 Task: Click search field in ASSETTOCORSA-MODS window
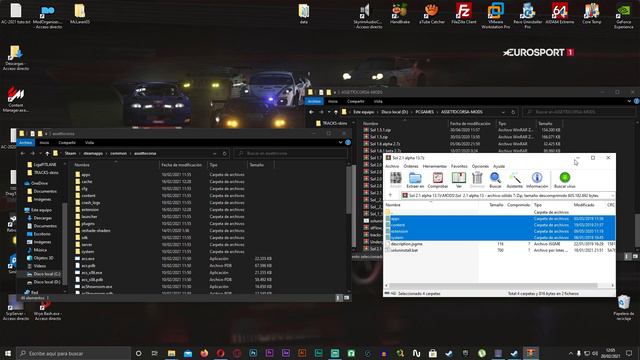pos(579,112)
